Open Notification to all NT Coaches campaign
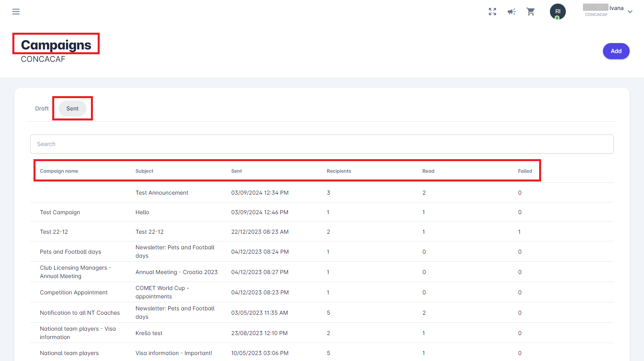Viewport: 644px width, 361px height. click(x=80, y=313)
